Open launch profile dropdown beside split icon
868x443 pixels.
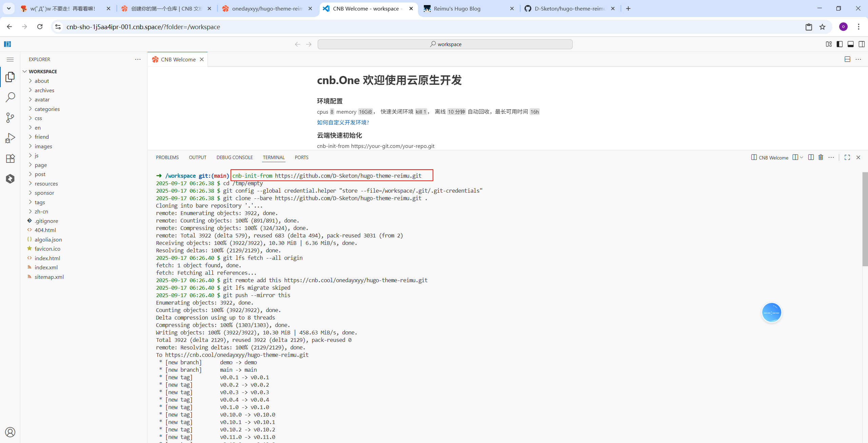[801, 157]
